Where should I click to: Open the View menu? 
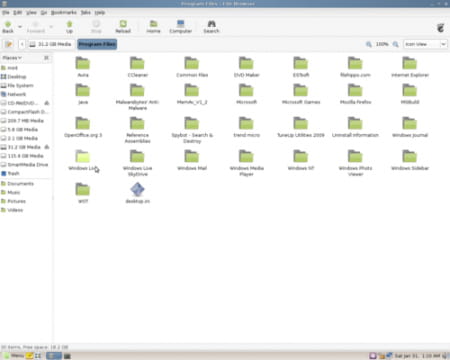click(x=31, y=12)
